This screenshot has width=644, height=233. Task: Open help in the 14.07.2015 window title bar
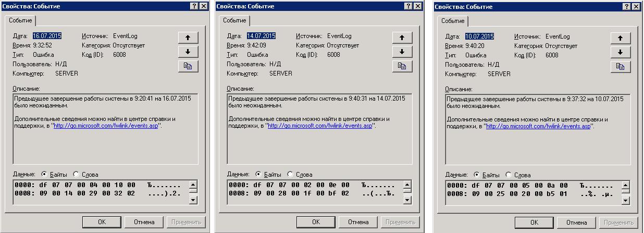(x=408, y=5)
